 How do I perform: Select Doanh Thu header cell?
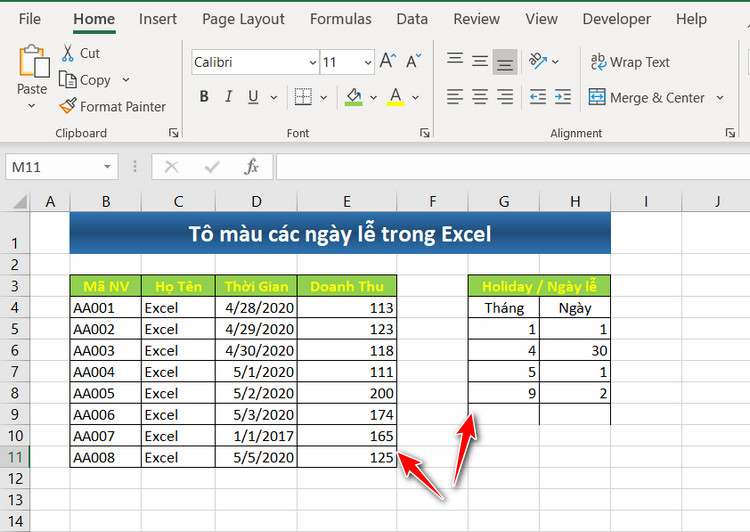(347, 286)
